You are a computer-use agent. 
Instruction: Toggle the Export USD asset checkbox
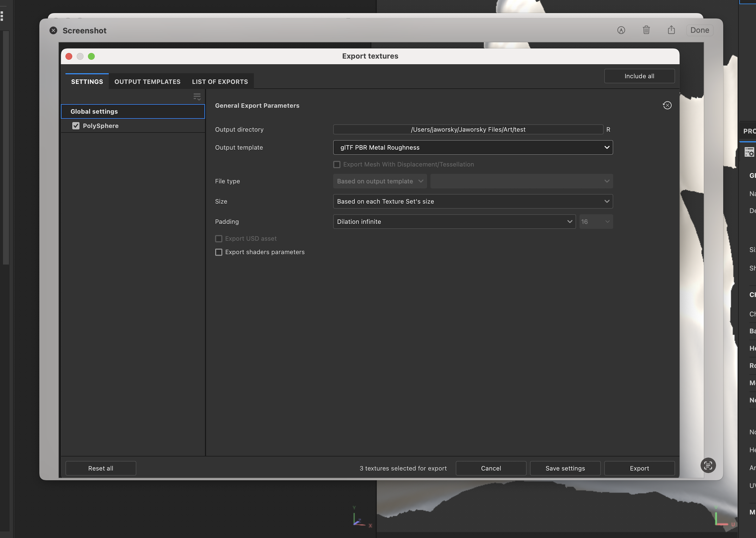219,238
